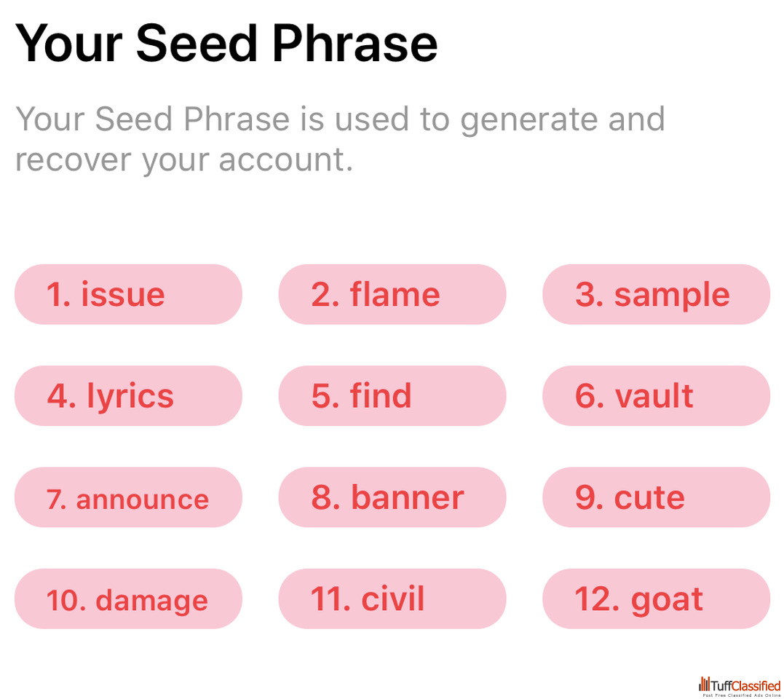Select the "4. lyrics" seed word
Image resolution: width=784 pixels, height=699 pixels.
pyautogui.click(x=128, y=395)
